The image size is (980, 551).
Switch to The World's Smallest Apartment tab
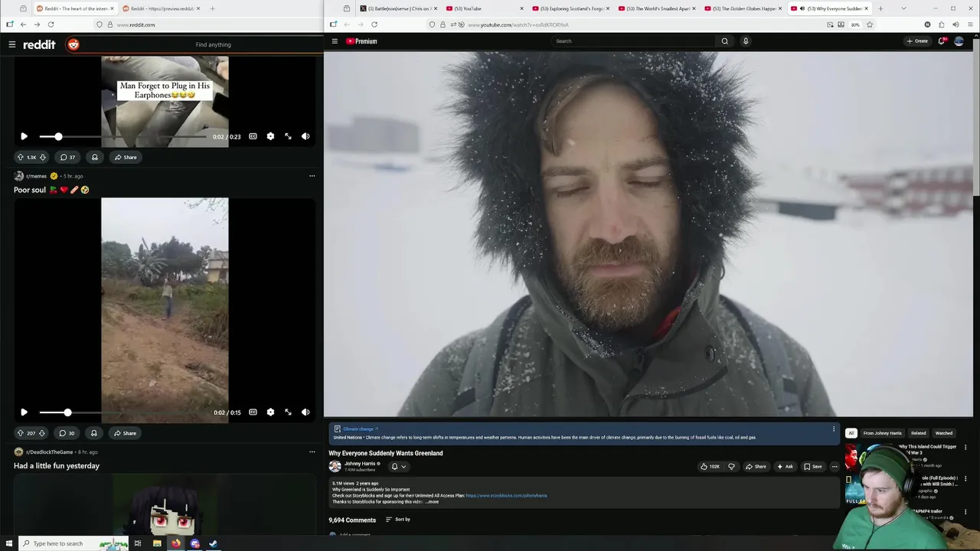click(656, 8)
